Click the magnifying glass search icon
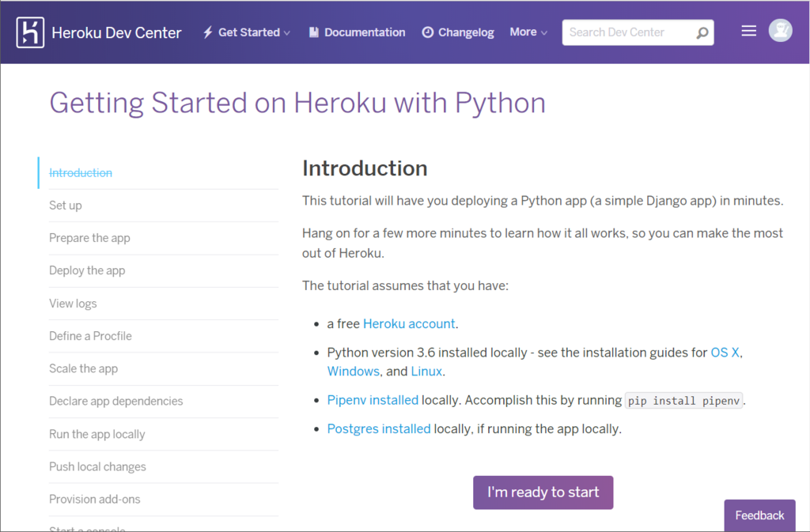810x532 pixels. pyautogui.click(x=702, y=33)
